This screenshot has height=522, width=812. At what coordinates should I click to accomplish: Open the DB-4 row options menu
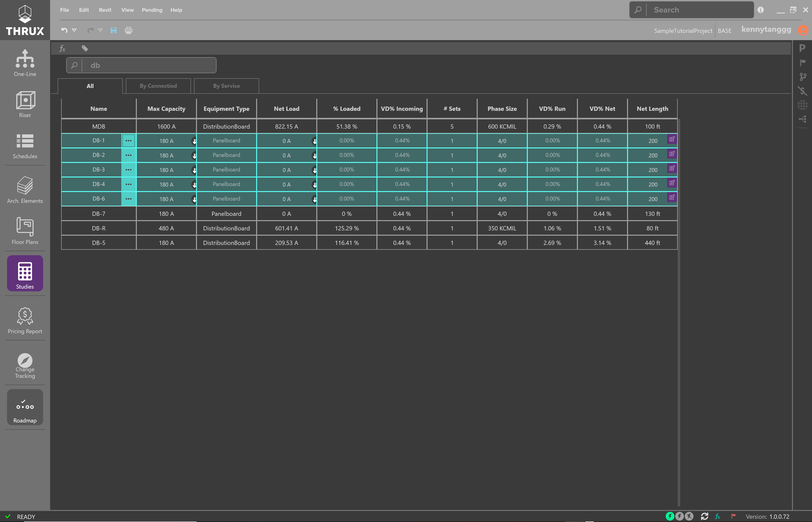coord(128,184)
